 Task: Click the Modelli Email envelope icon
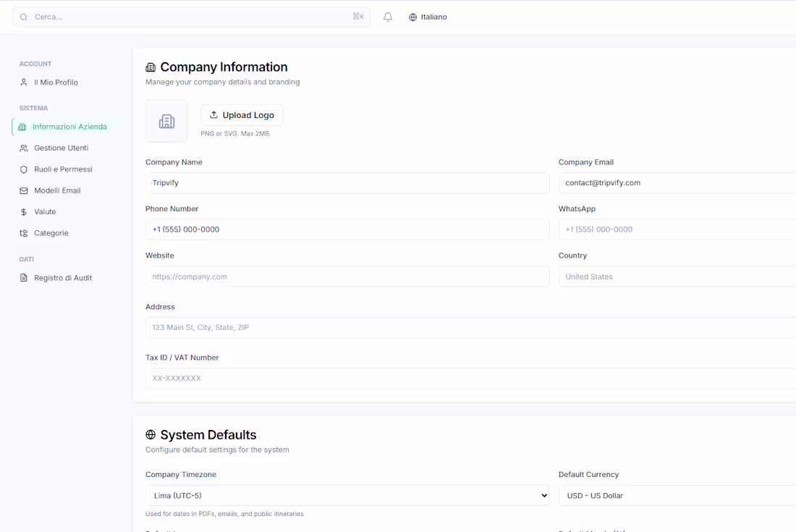(22, 190)
